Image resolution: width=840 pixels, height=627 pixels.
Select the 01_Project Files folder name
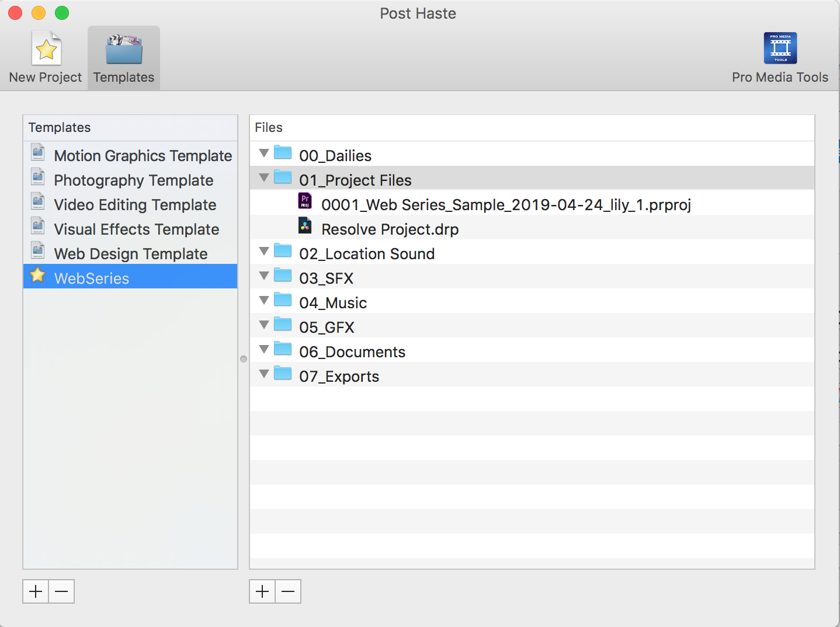[x=355, y=180]
